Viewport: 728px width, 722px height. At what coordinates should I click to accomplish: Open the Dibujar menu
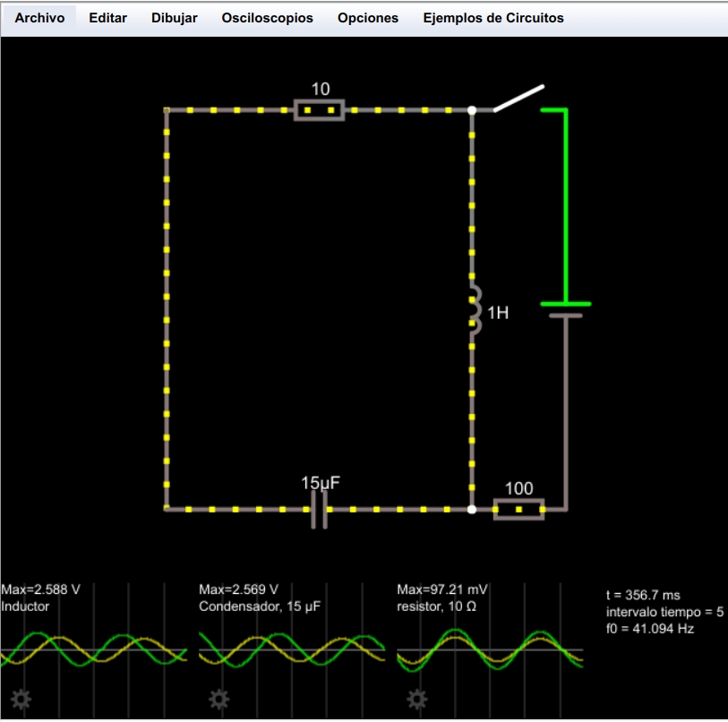click(175, 18)
